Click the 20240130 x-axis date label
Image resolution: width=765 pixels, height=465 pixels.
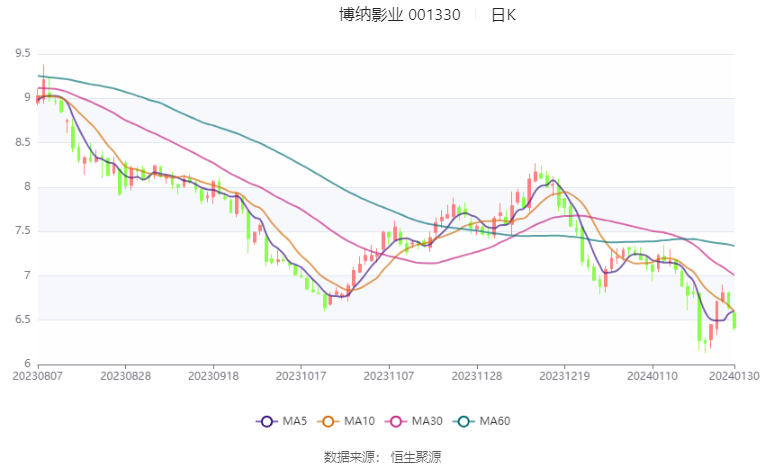coord(734,376)
